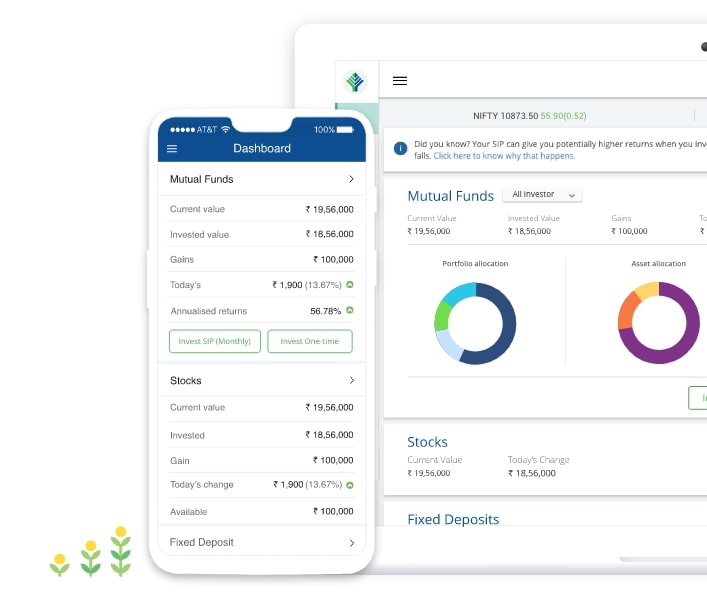Tap the phone Wi-Fi status icon

click(225, 129)
